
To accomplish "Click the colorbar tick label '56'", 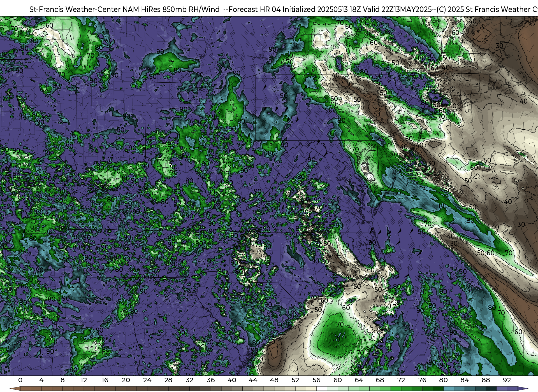I will (x=316, y=380).
